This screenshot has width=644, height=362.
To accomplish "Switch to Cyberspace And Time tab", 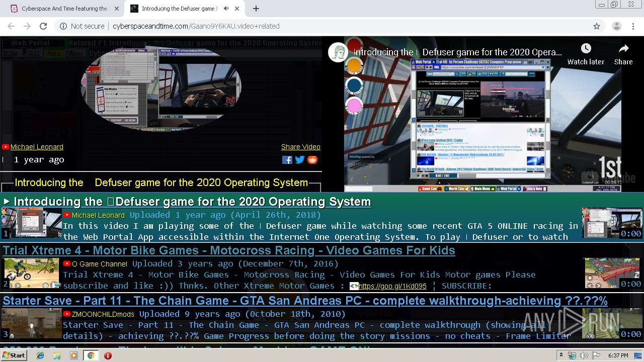I will [64, 9].
